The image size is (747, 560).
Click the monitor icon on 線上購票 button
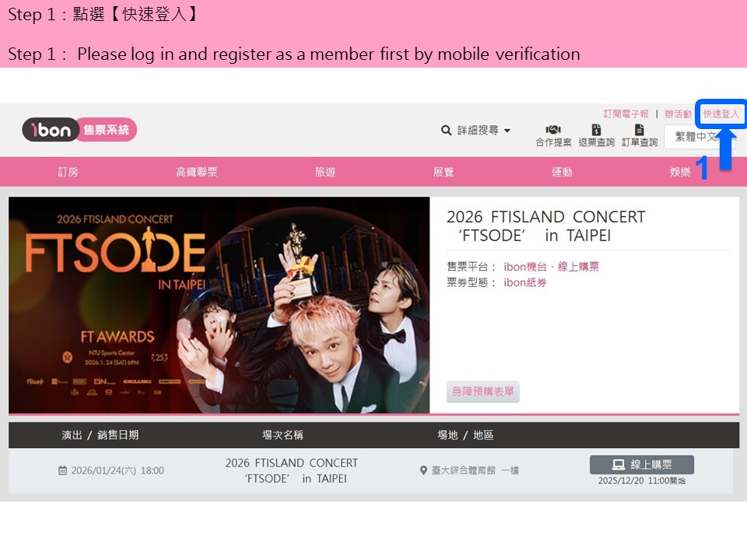(x=619, y=464)
